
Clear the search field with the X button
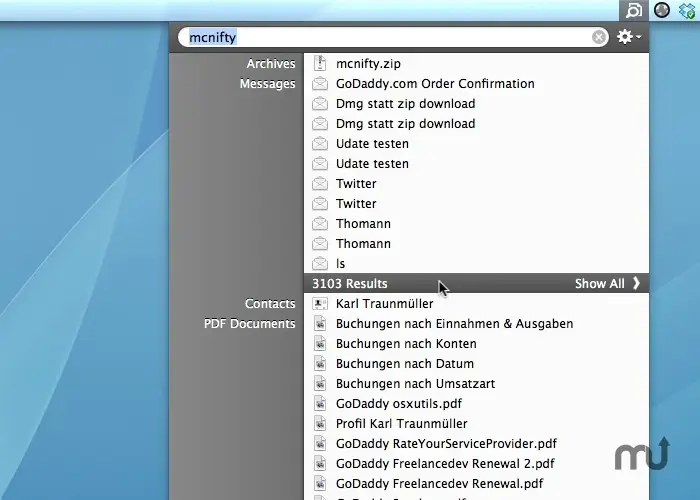(599, 37)
